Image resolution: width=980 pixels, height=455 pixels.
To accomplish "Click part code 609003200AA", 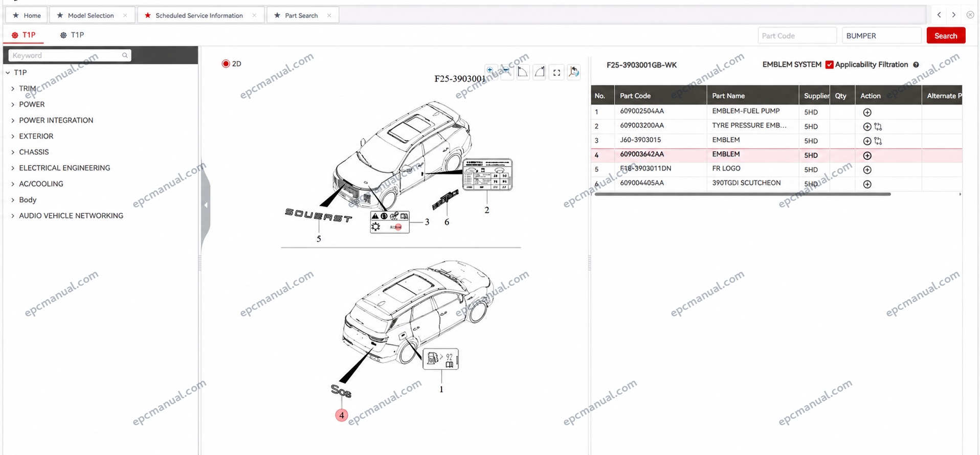I will [x=642, y=125].
